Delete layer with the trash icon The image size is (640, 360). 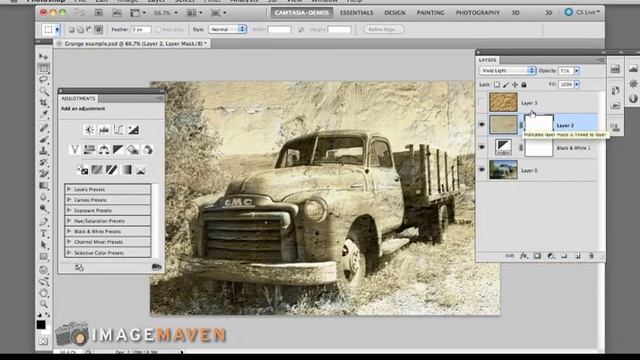[x=591, y=256]
